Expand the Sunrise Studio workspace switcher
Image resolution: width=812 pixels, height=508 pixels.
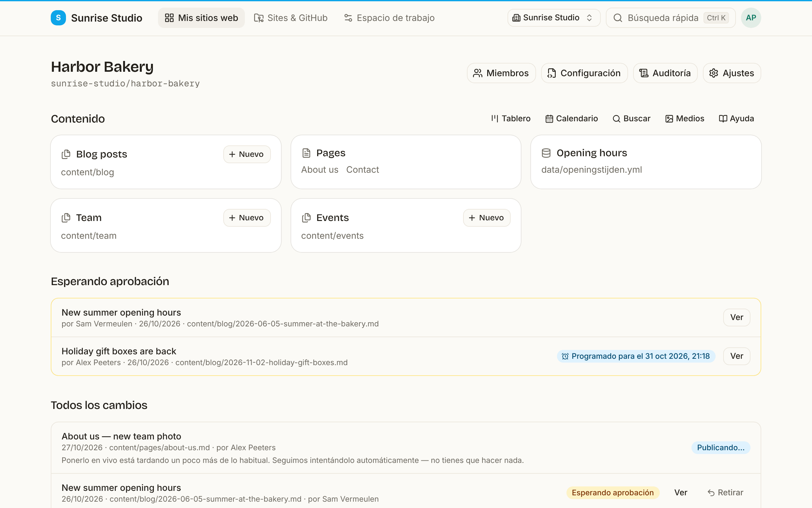pyautogui.click(x=553, y=18)
